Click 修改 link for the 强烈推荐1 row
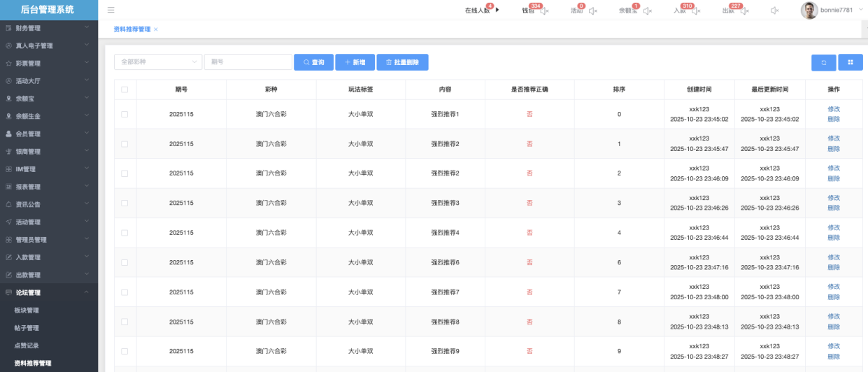868x372 pixels. (833, 109)
